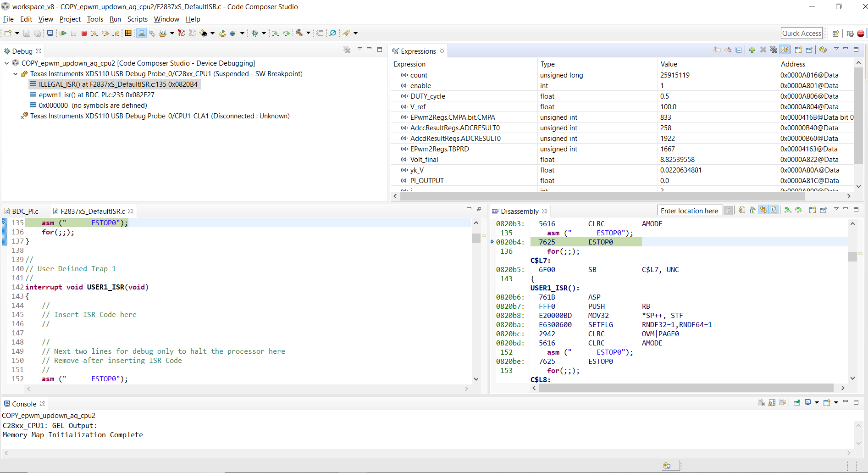This screenshot has height=473, width=868.
Task: Toggle Scroll Lock in Console toolbar
Action: tap(772, 402)
